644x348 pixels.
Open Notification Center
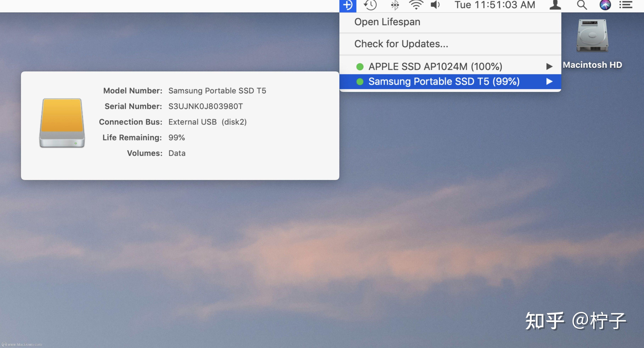626,5
